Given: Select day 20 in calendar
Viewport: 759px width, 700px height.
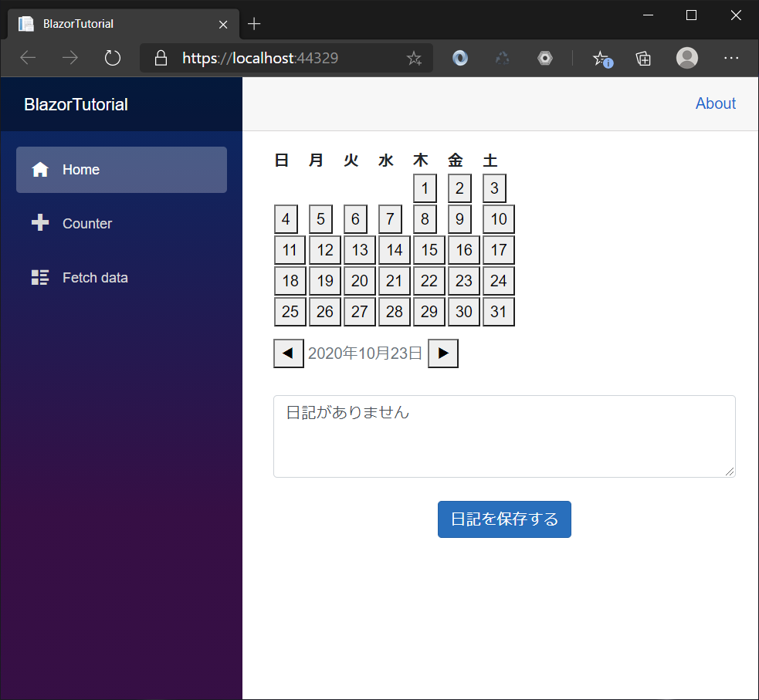Looking at the screenshot, I should pyautogui.click(x=360, y=281).
